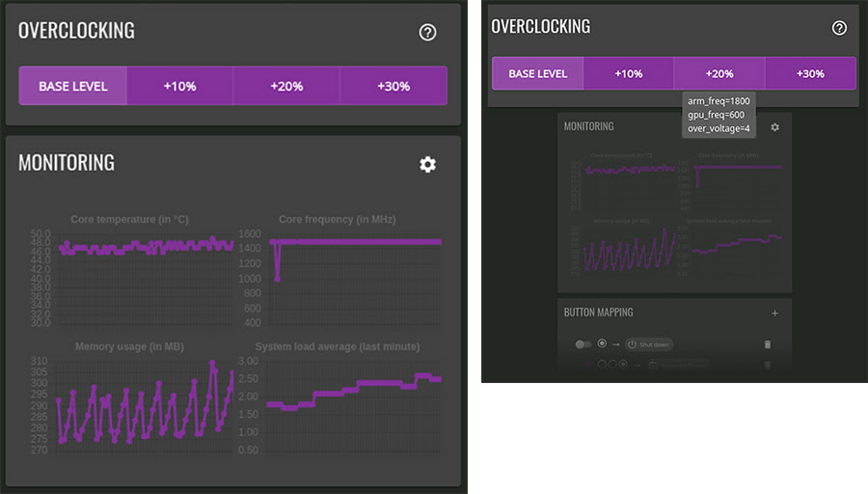Select +30% in the smaller right overclocking panel
This screenshot has width=868, height=494.
coord(810,74)
